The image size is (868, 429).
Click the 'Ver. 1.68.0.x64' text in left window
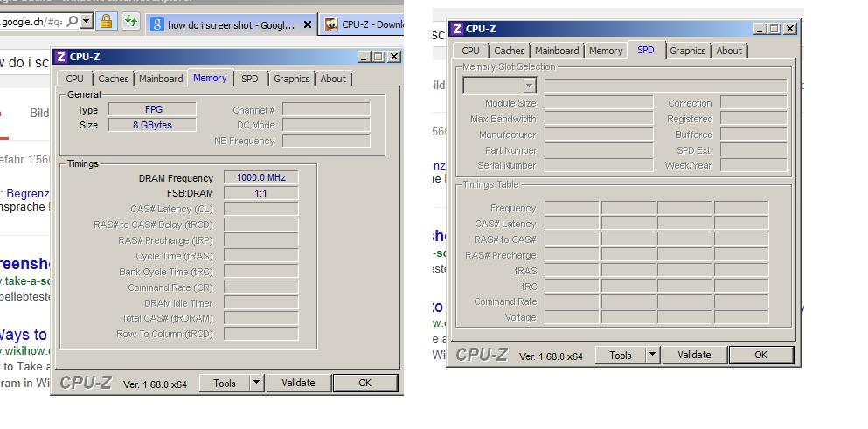click(x=155, y=384)
